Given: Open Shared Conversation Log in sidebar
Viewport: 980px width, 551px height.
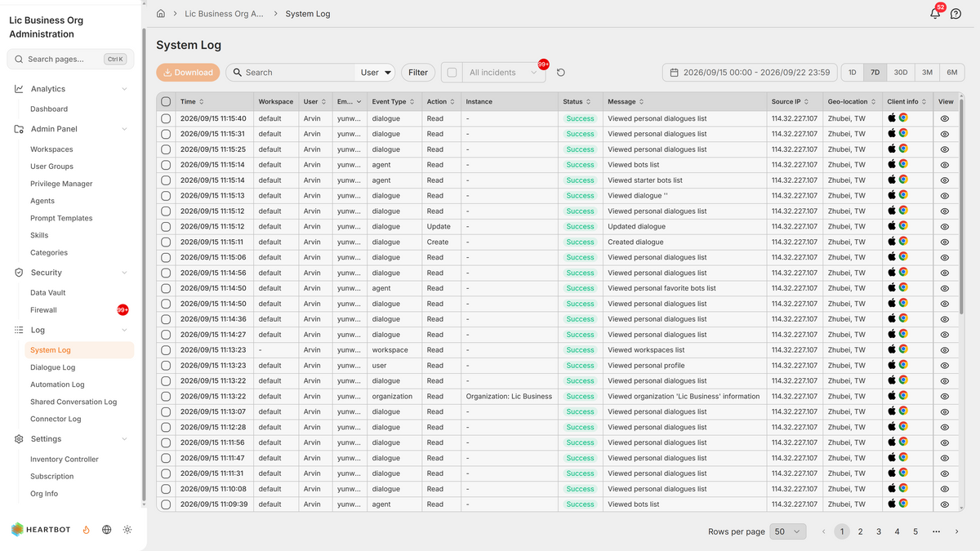Looking at the screenshot, I should click(x=73, y=402).
